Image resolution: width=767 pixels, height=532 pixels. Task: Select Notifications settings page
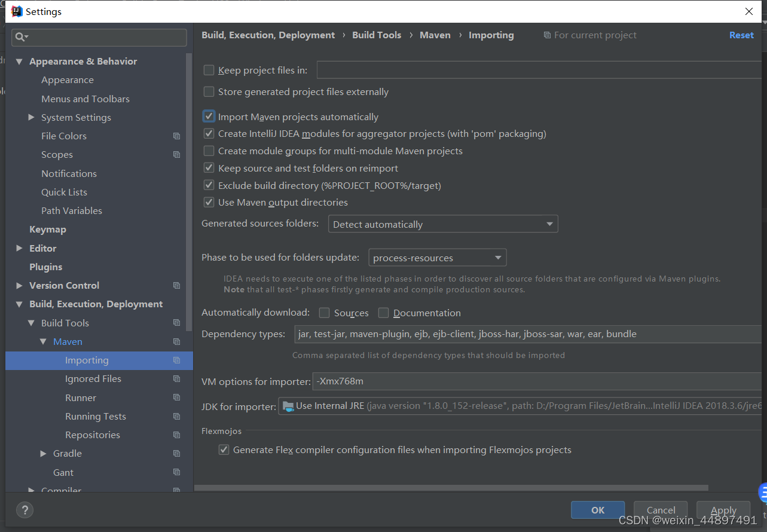69,173
